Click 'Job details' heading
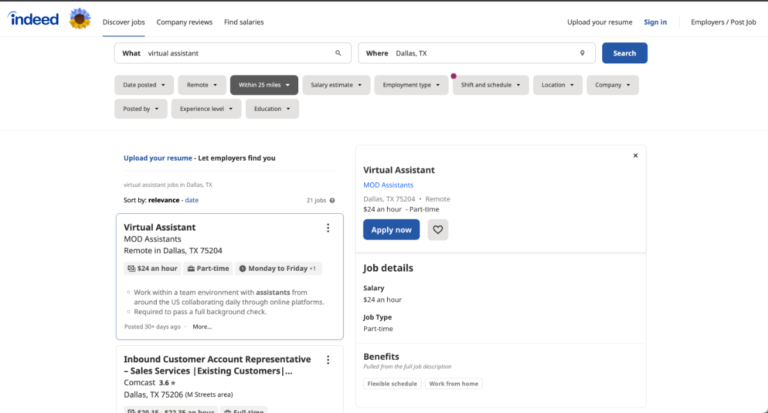Screen dimensions: 768x413 tap(388, 268)
